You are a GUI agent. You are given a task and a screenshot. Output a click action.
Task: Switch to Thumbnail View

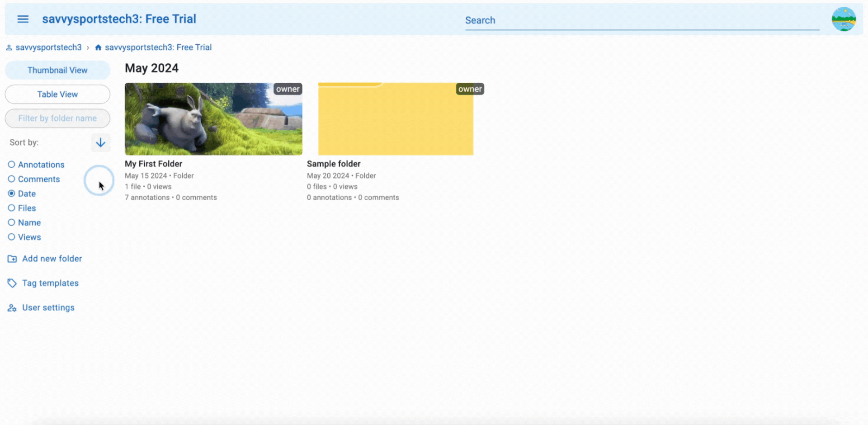tap(57, 70)
